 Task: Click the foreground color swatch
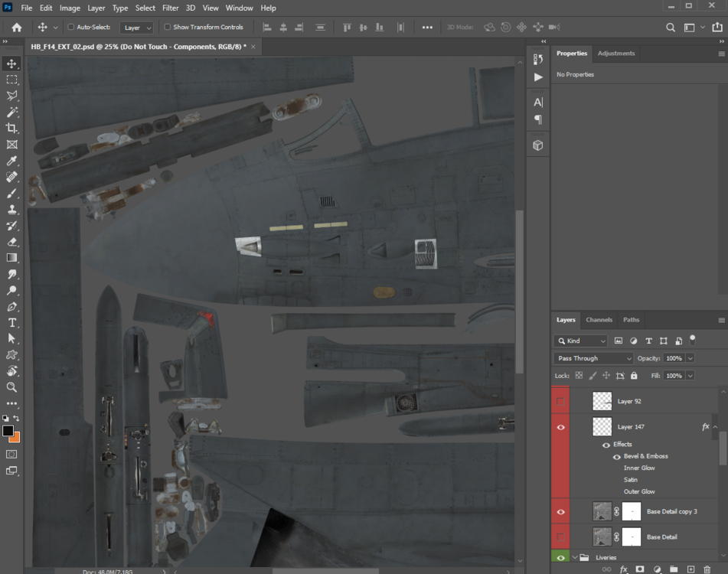(x=8, y=431)
